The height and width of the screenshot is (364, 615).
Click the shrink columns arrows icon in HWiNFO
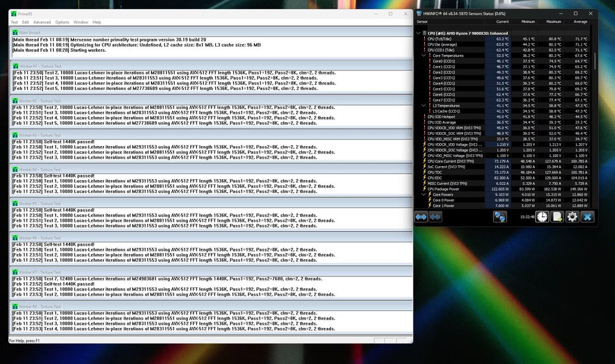(x=436, y=217)
